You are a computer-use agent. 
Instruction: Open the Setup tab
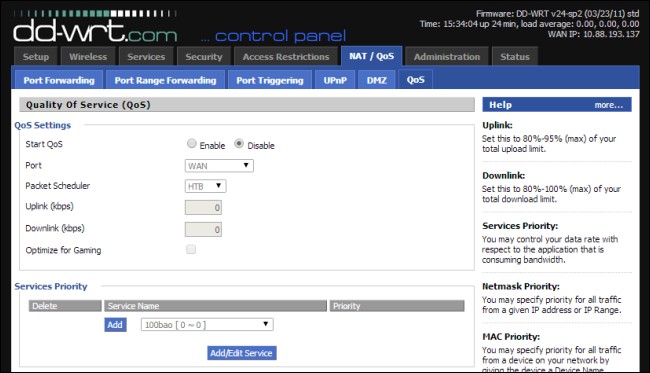tap(36, 56)
